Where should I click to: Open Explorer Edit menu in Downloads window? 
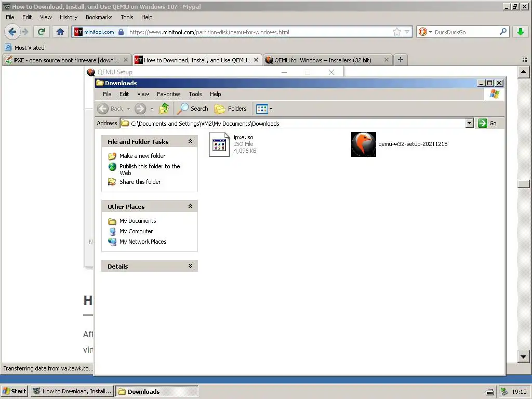pos(124,94)
